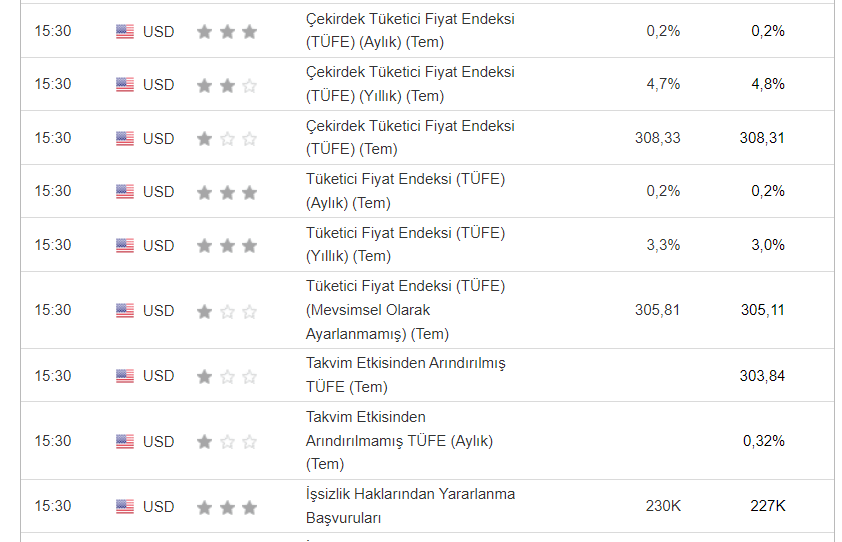Click the 230K value for jobless claims
The height and width of the screenshot is (542, 842).
pyautogui.click(x=663, y=506)
